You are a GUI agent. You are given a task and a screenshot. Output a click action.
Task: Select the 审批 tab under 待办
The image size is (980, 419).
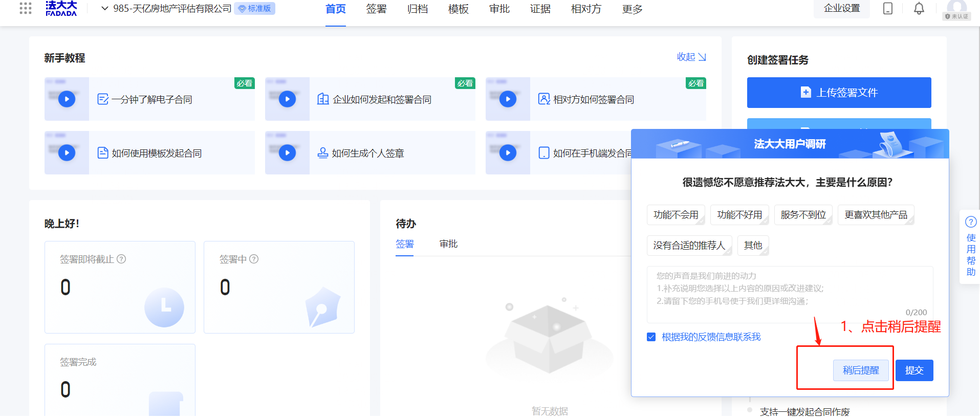click(449, 244)
